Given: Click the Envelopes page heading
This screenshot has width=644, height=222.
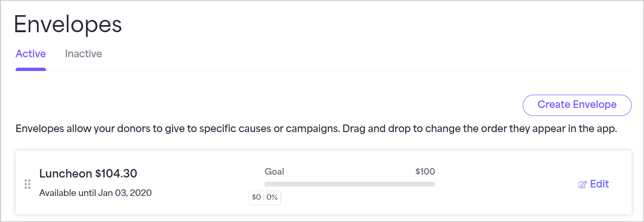Looking at the screenshot, I should pos(68,25).
